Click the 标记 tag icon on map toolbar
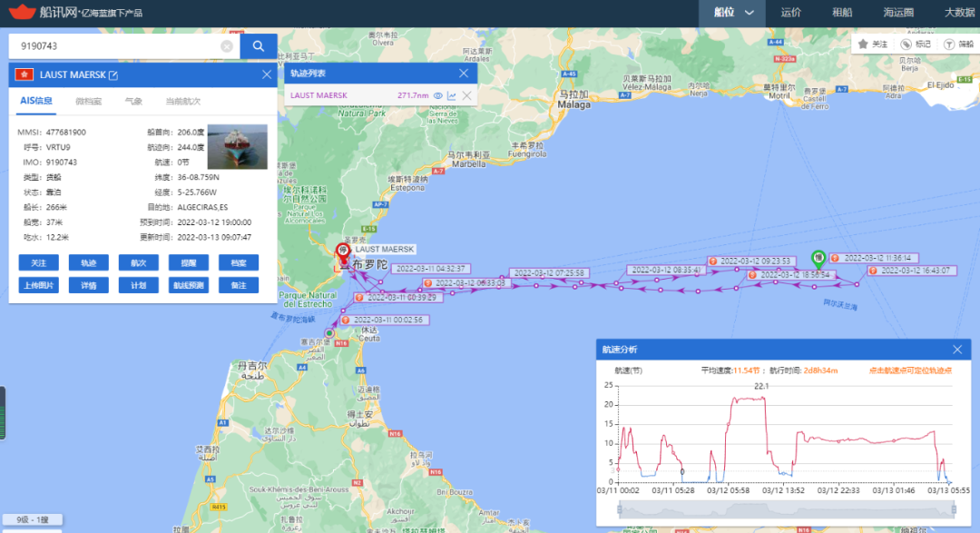Screen dimensions: 980x533 pos(906,44)
